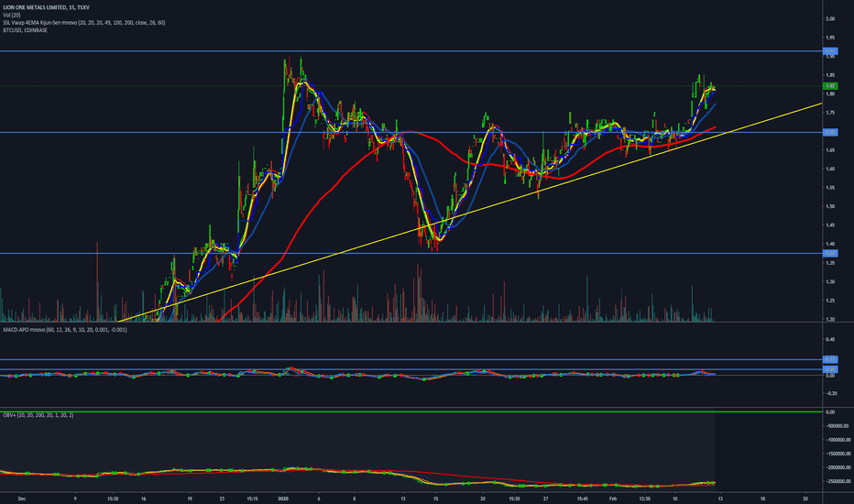Click the Feb label on time axis
Screen dimensions: 854x504
tap(613, 499)
